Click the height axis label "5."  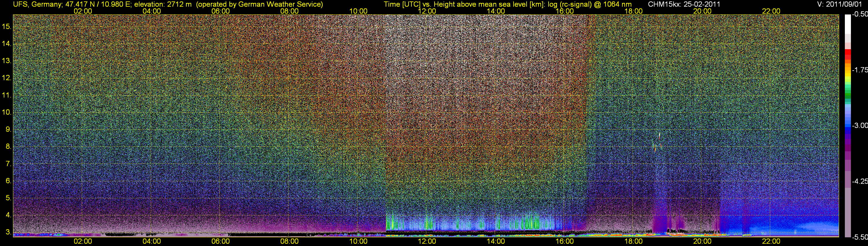click(9, 198)
